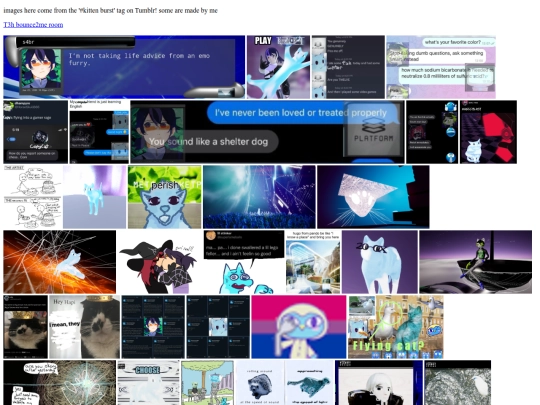Open the park bench comic thumbnail

coord(207,383)
